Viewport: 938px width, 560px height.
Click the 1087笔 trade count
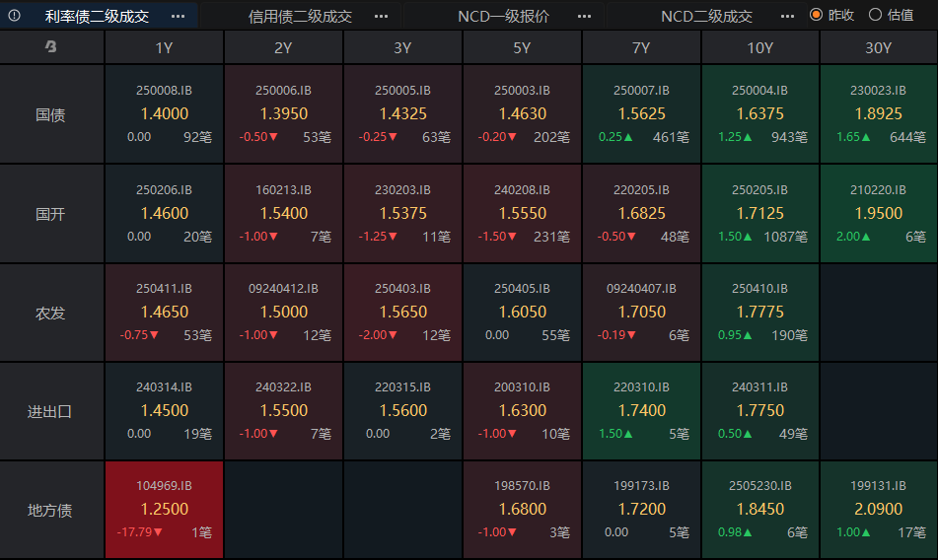[x=785, y=237]
